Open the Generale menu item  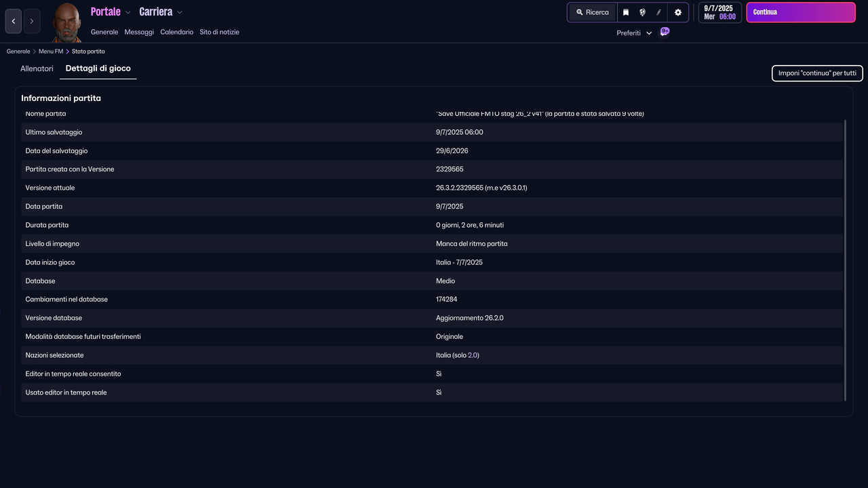[x=104, y=32]
